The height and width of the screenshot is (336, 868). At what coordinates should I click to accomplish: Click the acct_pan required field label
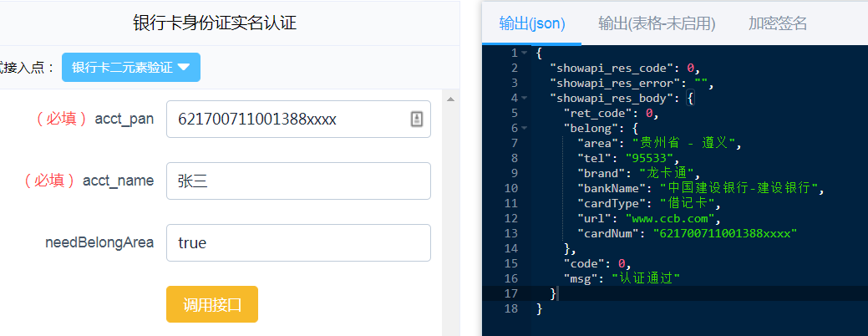click(x=93, y=119)
